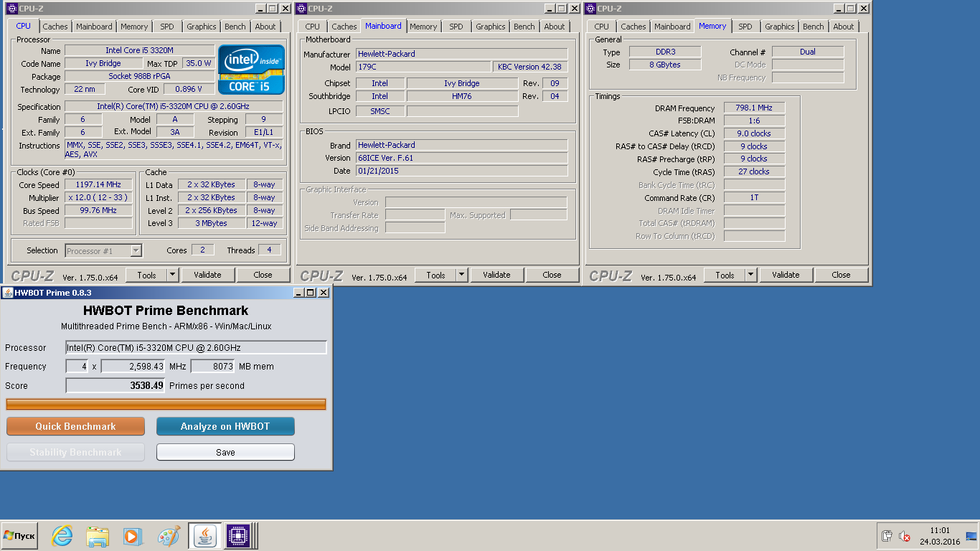Click the BIOS version 68ICE Ver. F.61
Image resolution: width=980 pixels, height=551 pixels.
click(x=461, y=158)
